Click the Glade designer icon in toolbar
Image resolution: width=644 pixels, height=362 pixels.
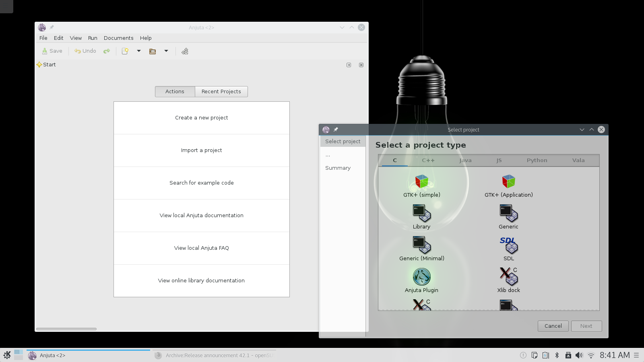(x=185, y=51)
